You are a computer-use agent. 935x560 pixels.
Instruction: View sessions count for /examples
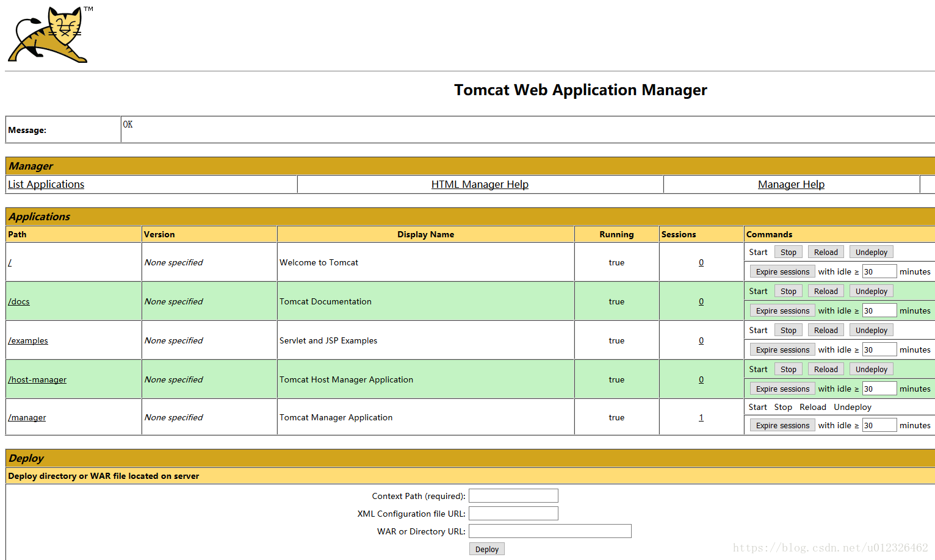point(701,340)
